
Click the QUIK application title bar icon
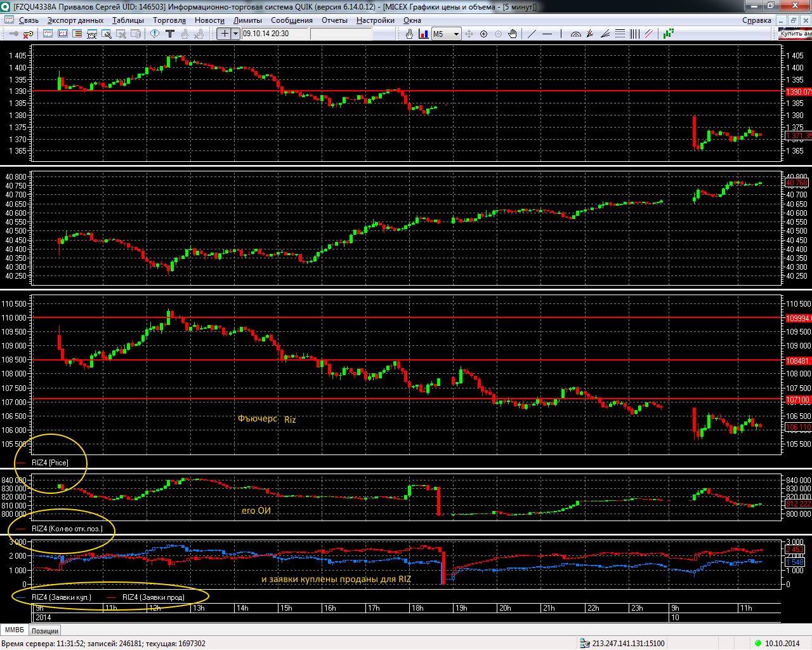click(6, 6)
